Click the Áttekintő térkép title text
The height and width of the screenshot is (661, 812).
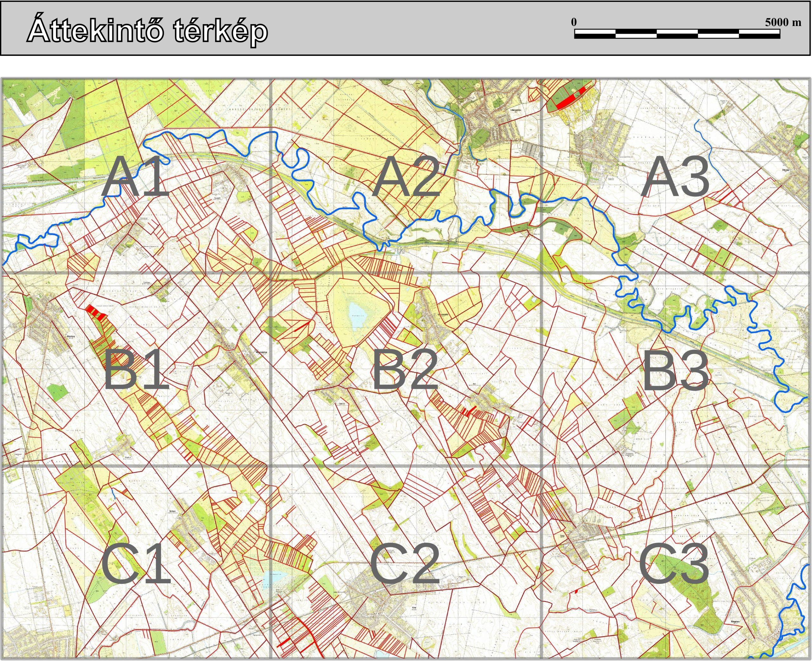pyautogui.click(x=148, y=31)
